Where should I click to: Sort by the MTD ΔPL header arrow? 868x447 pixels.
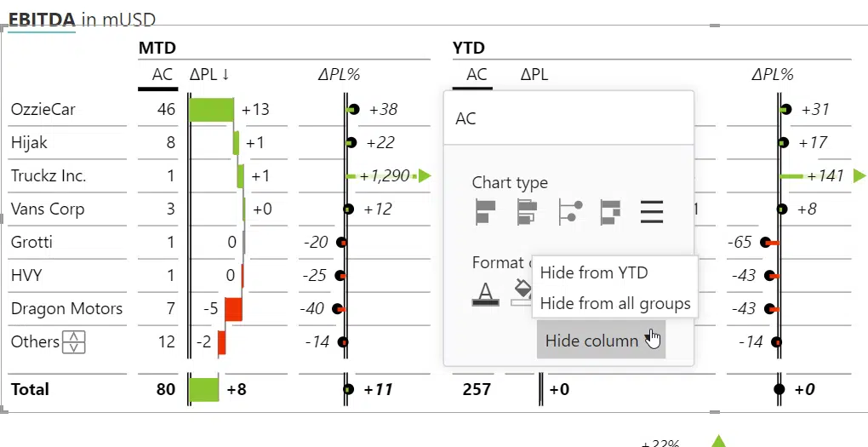coord(226,75)
